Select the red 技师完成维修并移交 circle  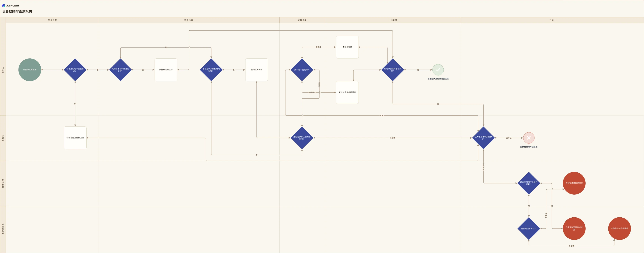[x=574, y=183]
